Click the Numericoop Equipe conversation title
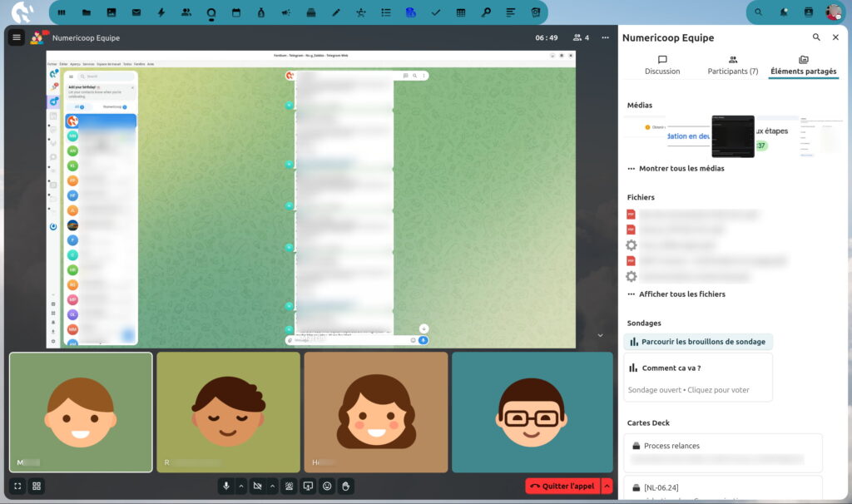The width and height of the screenshot is (852, 504). (x=86, y=38)
